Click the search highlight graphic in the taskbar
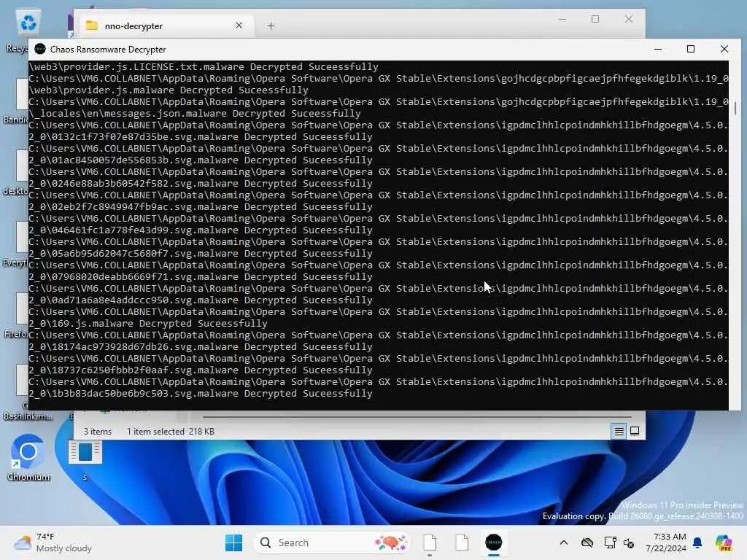747x560 pixels. 391,542
